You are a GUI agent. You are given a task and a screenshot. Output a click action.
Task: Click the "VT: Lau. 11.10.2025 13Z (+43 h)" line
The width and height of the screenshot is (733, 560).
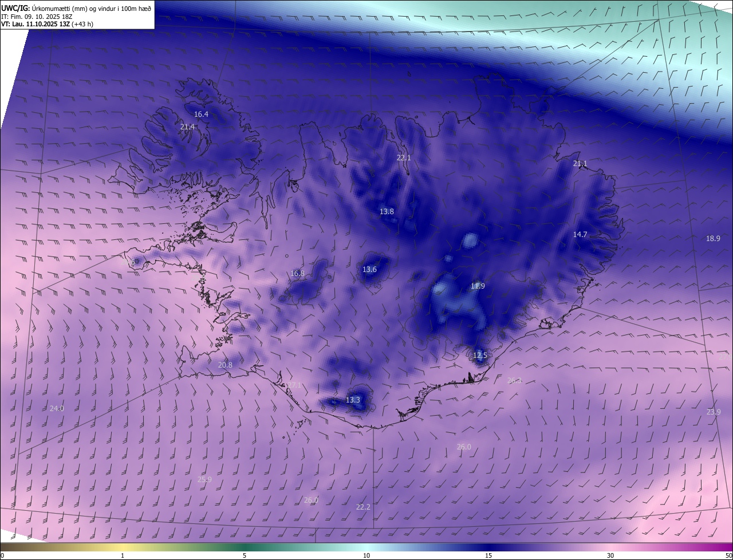click(x=48, y=24)
